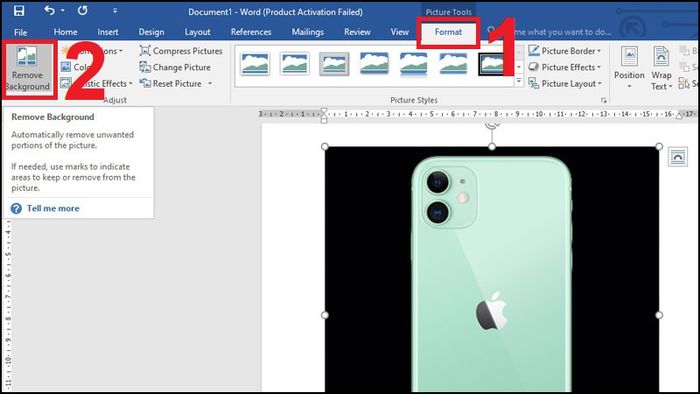Screen dimensions: 700x394
Task: Click the Wrap Text icon
Action: coord(661,68)
